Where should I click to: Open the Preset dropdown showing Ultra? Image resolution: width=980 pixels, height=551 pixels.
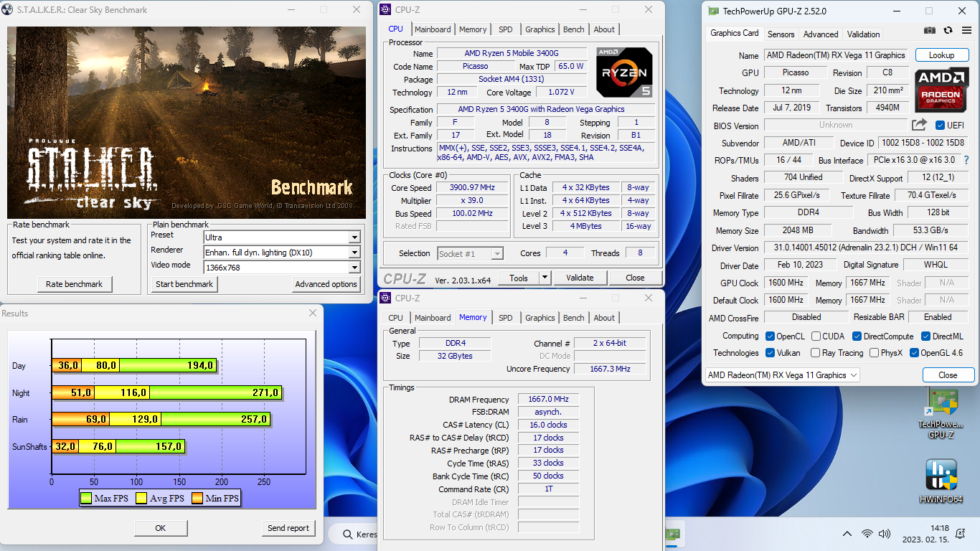(x=282, y=237)
